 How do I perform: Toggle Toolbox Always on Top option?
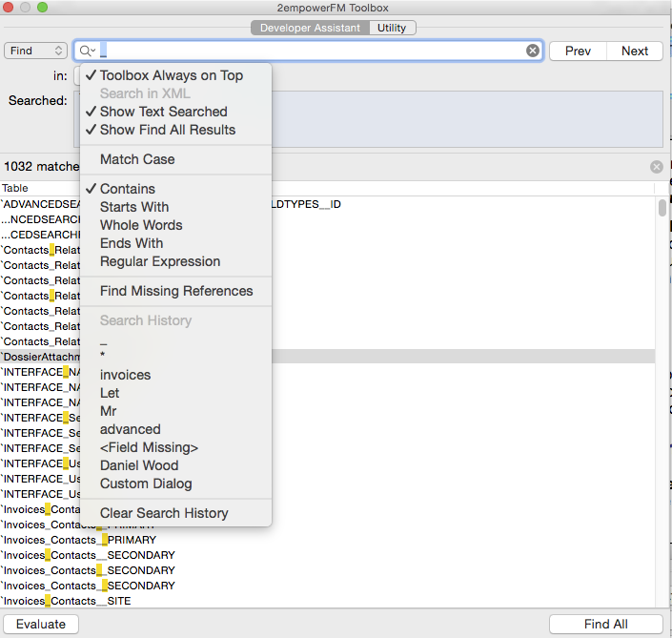coord(175,75)
